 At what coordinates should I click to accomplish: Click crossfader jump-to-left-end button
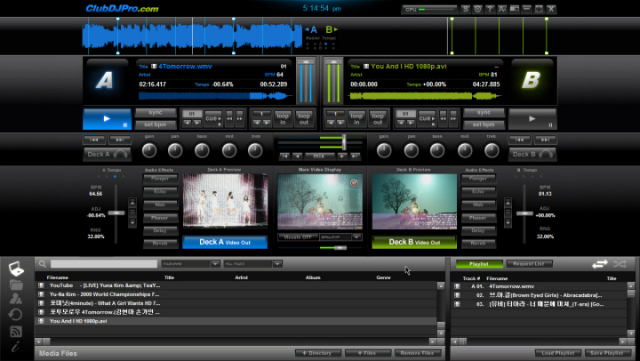click(x=285, y=156)
